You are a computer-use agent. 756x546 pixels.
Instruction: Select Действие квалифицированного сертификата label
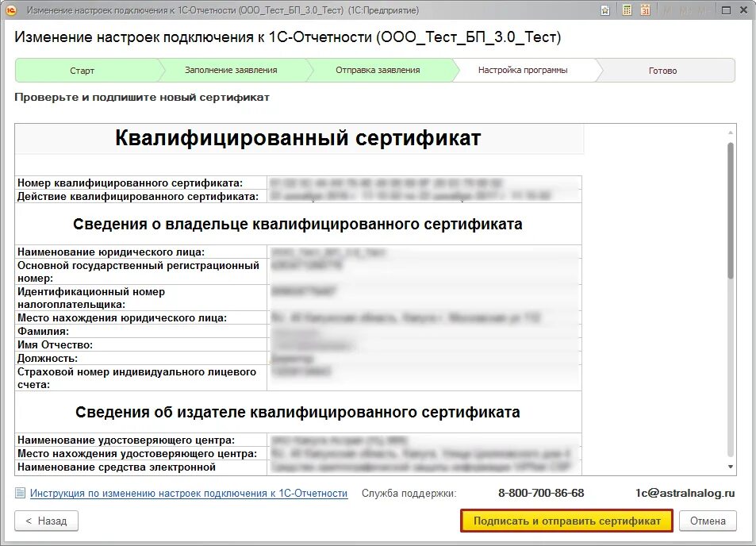coord(138,196)
